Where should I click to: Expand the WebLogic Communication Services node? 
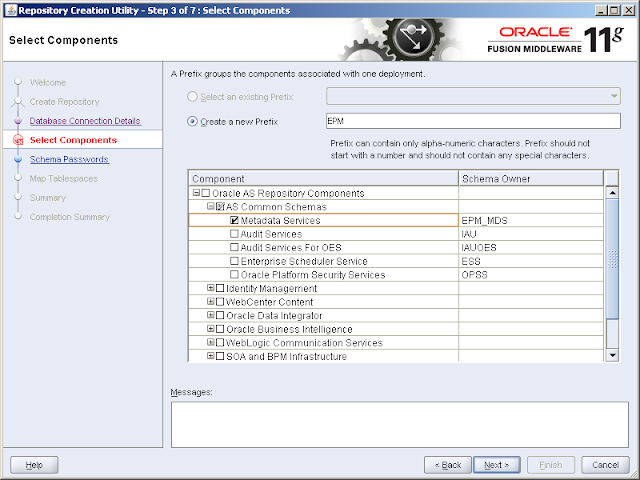[211, 342]
